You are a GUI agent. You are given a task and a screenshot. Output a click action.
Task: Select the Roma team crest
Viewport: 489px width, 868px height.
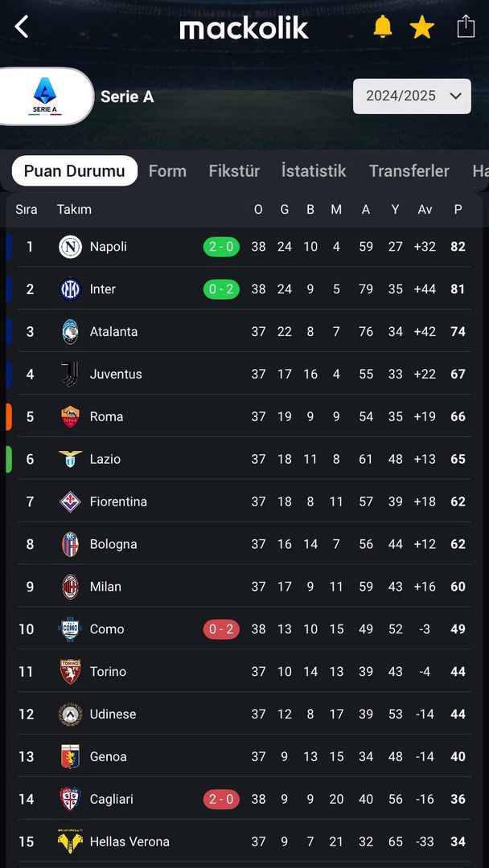tap(70, 416)
